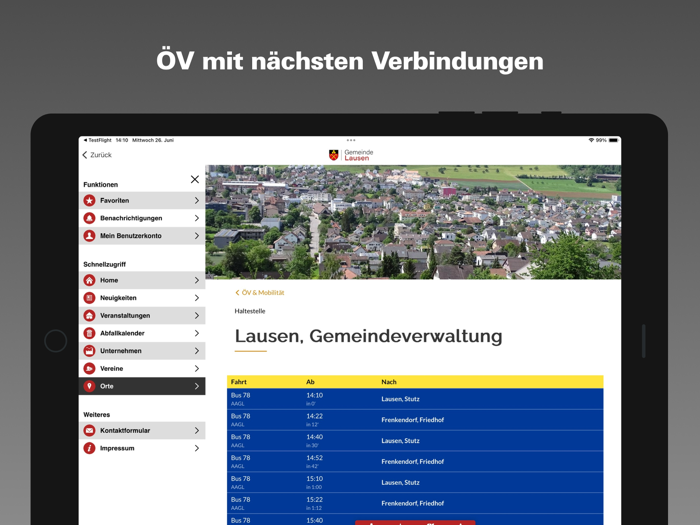This screenshot has width=700, height=525.
Task: Select the Abfallkalender menu entry
Action: (x=142, y=333)
